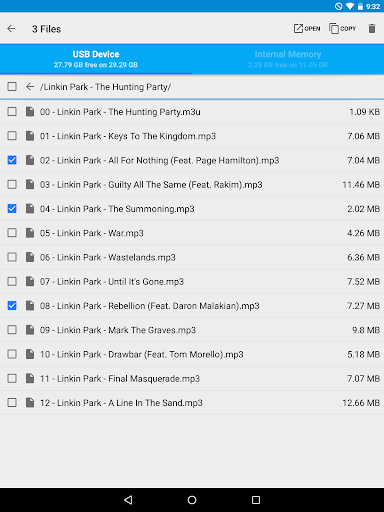Check the Wastelands.mp3 checkbox
Image resolution: width=384 pixels, height=512 pixels.
tap(12, 257)
